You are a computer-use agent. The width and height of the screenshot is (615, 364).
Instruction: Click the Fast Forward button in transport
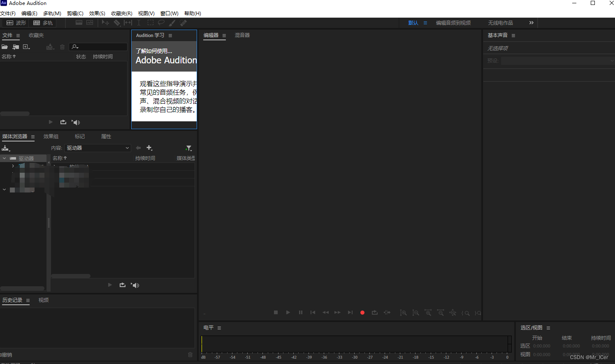click(x=337, y=313)
